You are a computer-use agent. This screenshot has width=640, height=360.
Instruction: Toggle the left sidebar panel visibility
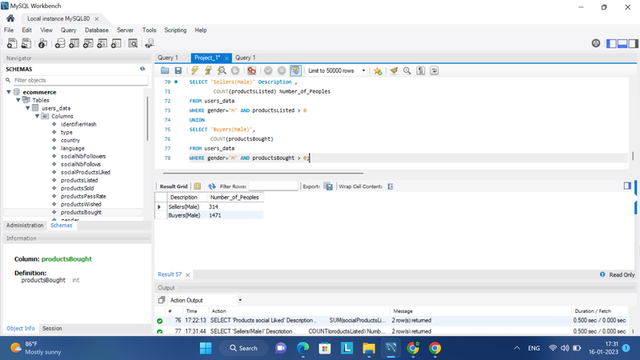(611, 43)
